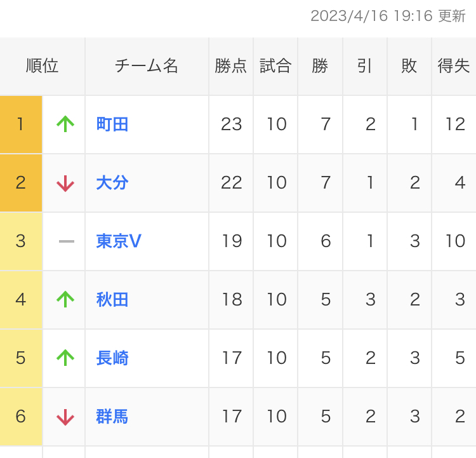Click the orange rank 1 cell

click(x=21, y=124)
